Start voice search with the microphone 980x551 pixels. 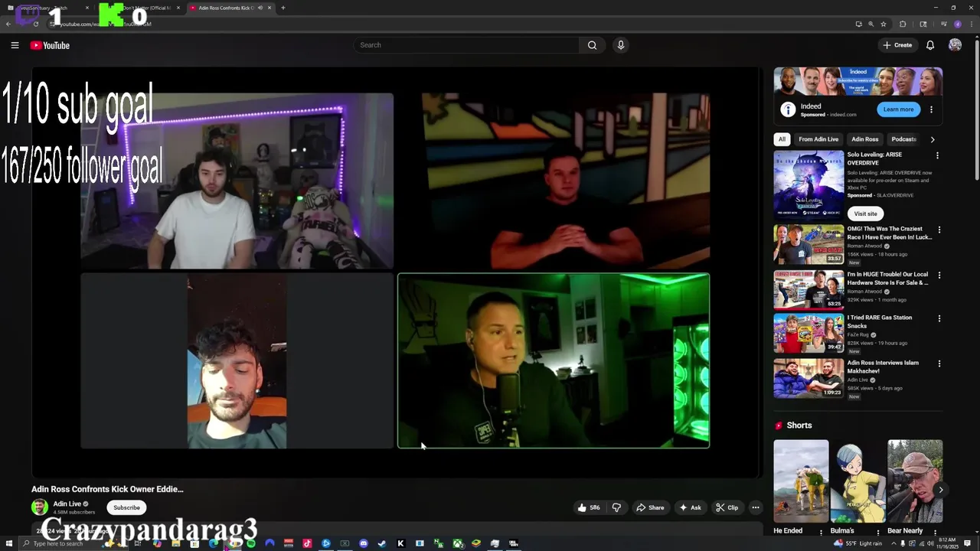621,45
